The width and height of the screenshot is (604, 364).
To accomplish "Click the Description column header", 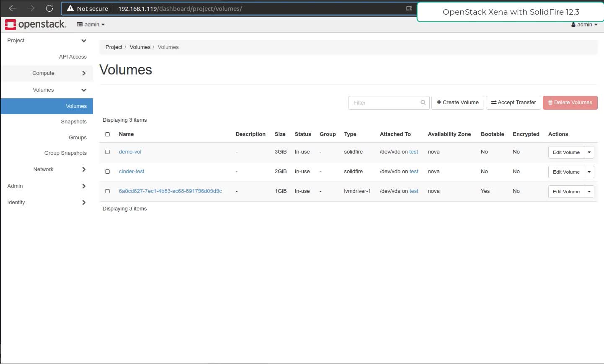I will 250,134.
